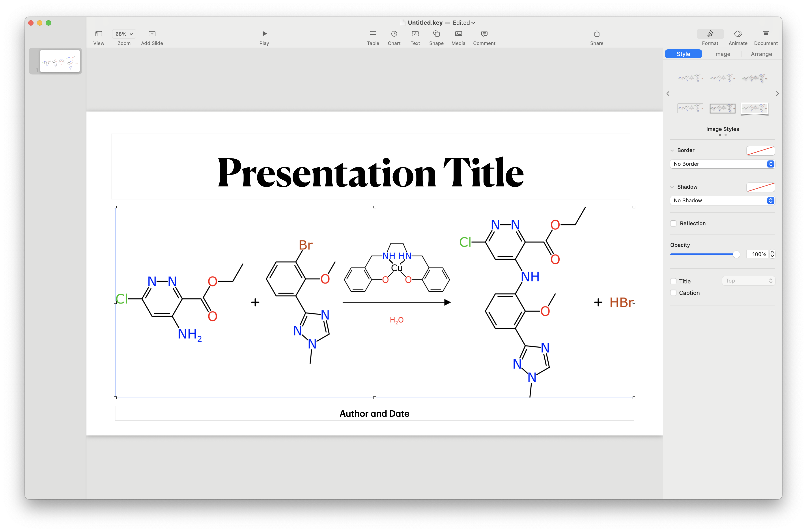
Task: Switch to the Image tab
Action: (722, 54)
